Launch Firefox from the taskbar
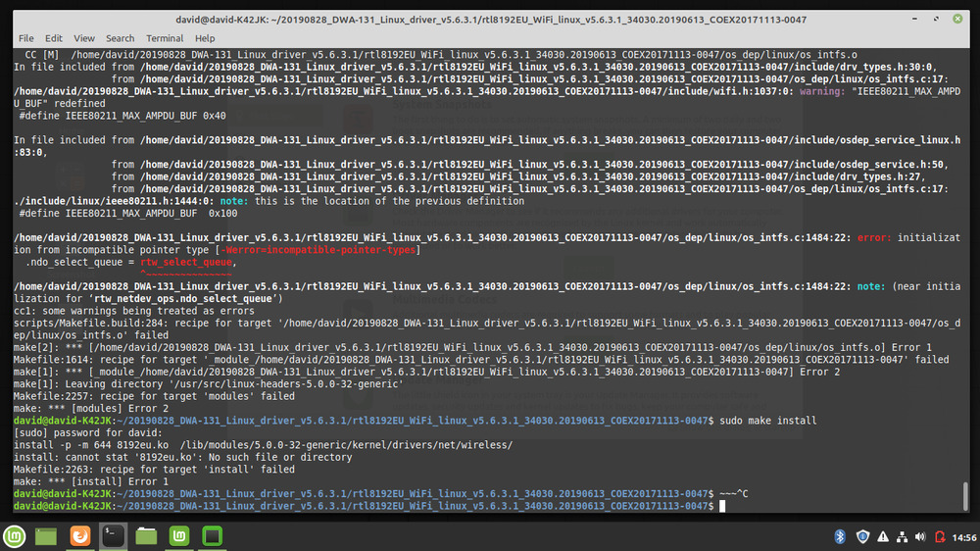980x551 pixels. [x=80, y=536]
